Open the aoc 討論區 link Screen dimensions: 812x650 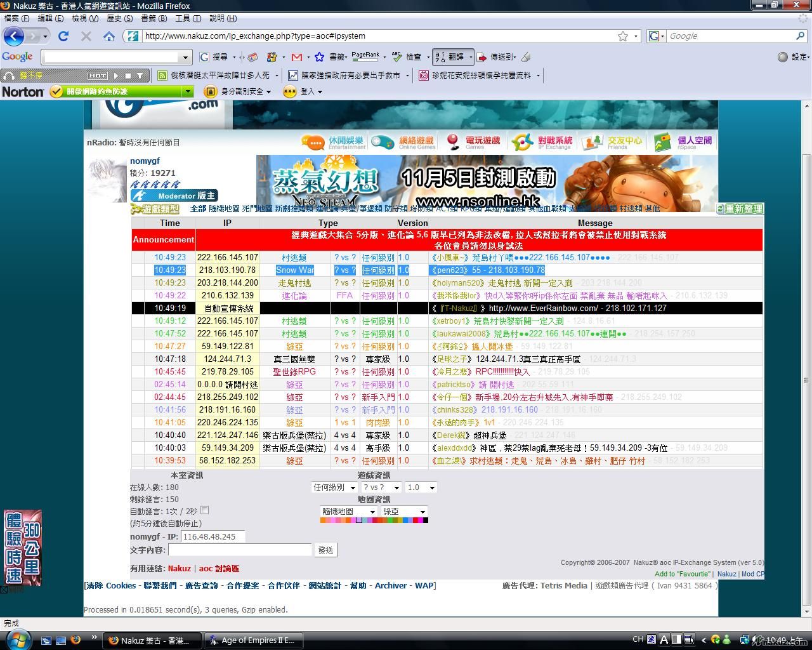point(219,569)
